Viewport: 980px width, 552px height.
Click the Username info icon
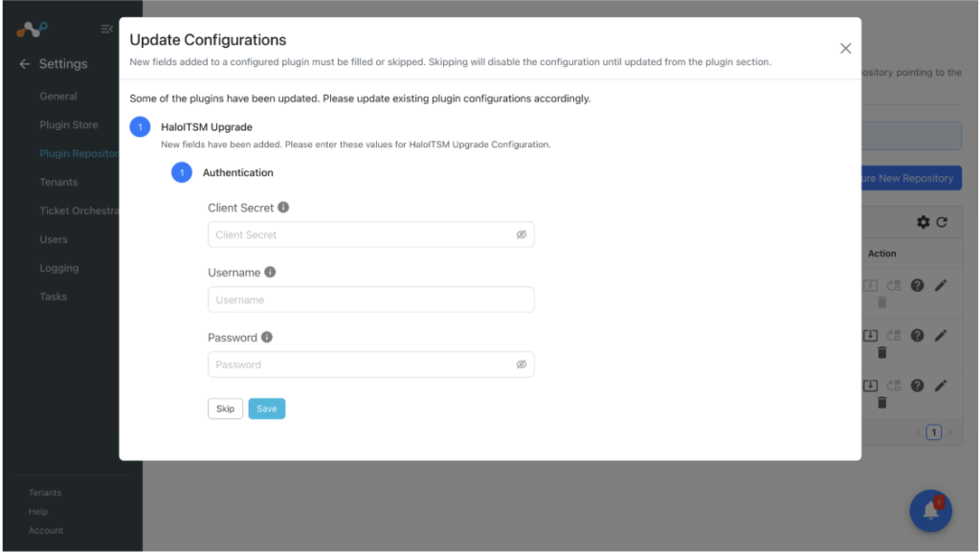tap(270, 273)
